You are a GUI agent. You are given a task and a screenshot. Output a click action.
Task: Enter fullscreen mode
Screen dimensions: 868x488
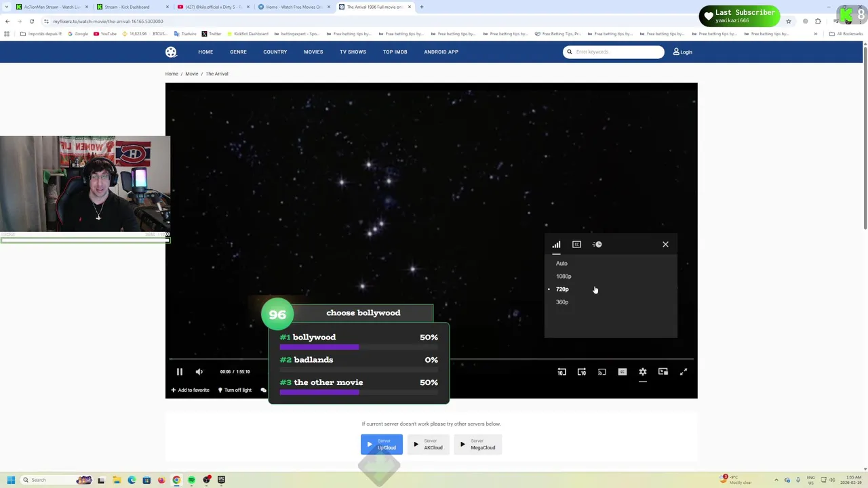click(x=684, y=371)
